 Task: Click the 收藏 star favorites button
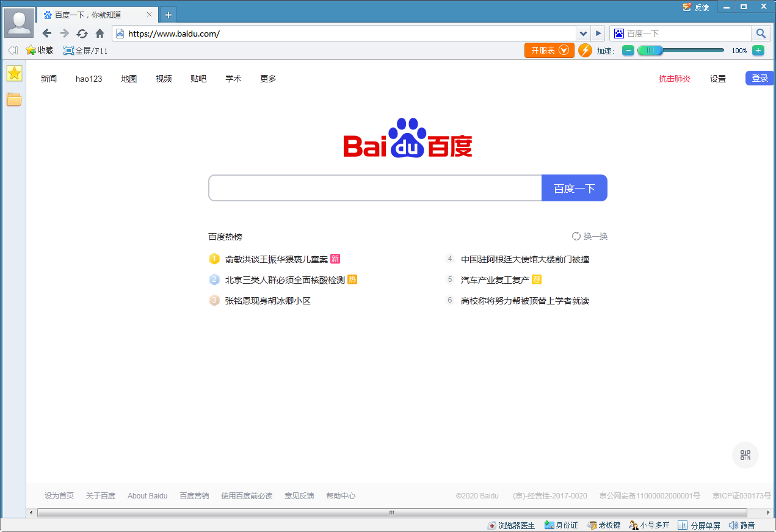point(40,51)
